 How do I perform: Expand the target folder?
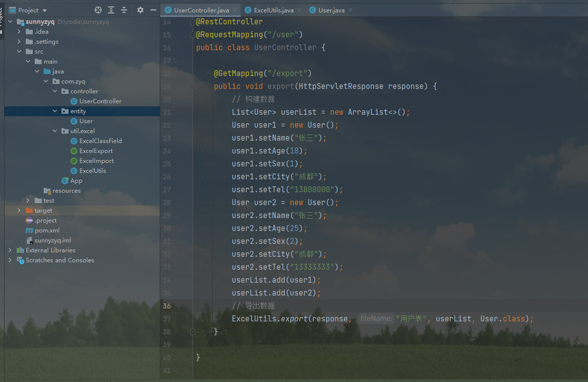tap(19, 211)
